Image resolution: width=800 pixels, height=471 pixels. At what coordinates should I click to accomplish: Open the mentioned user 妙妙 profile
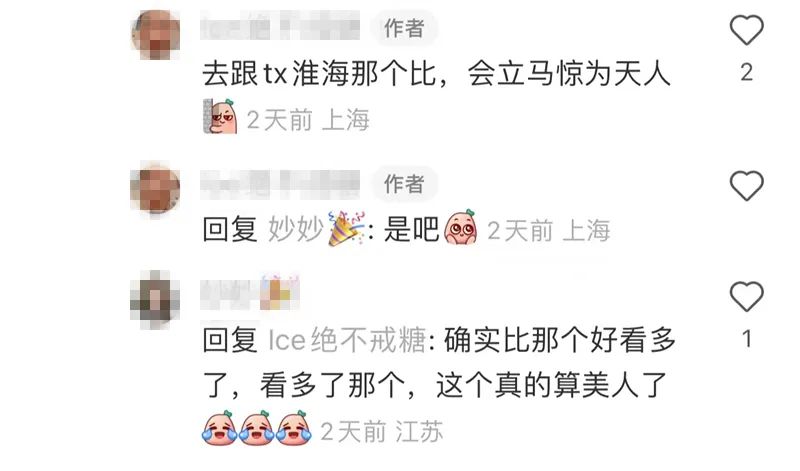296,229
